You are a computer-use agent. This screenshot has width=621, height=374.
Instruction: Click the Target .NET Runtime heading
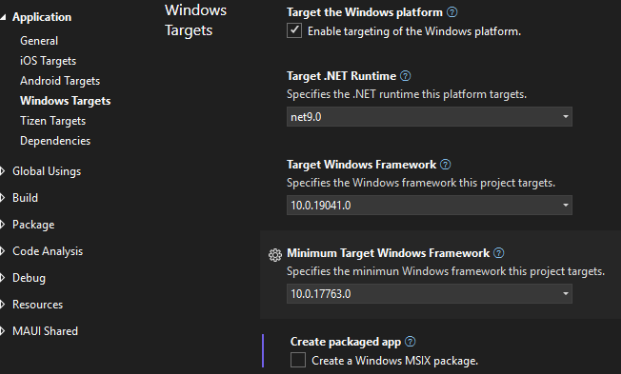point(341,76)
